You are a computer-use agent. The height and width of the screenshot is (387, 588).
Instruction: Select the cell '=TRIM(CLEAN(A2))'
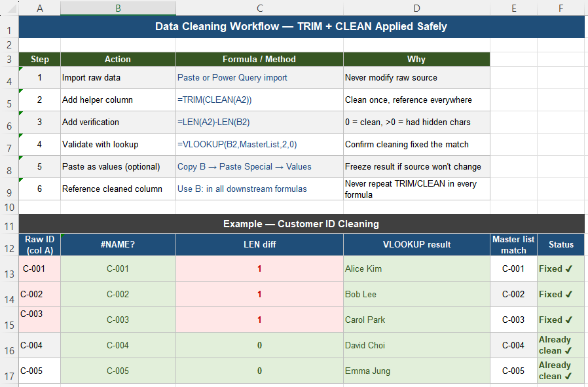(x=259, y=100)
